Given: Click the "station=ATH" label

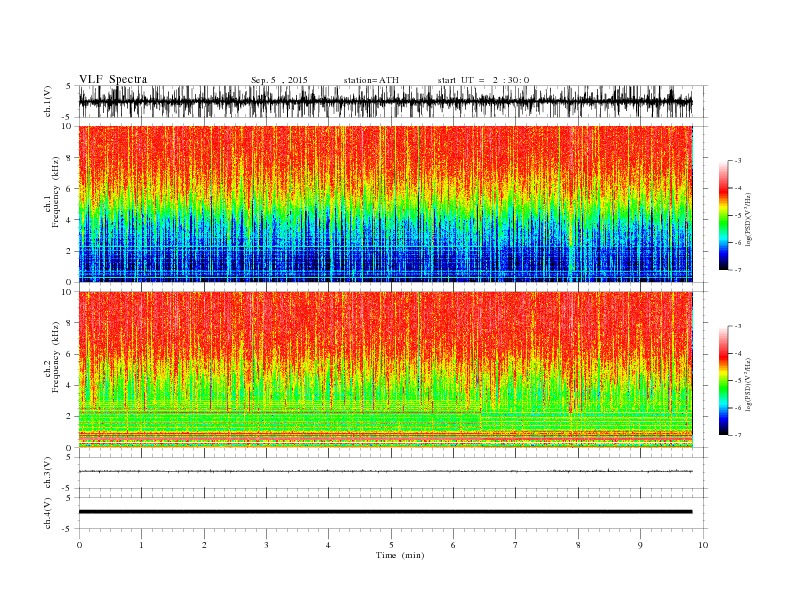Looking at the screenshot, I should pos(371,80).
